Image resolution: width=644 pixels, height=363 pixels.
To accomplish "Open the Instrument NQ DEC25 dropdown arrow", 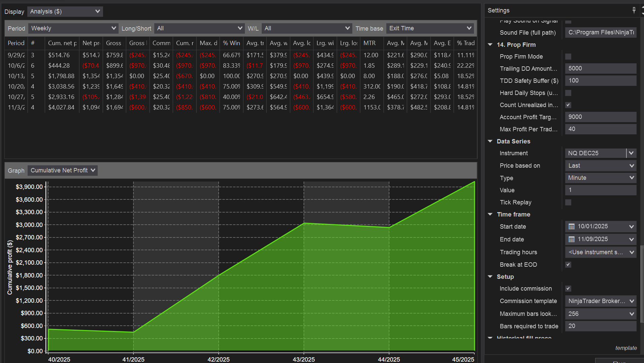I will pos(631,153).
